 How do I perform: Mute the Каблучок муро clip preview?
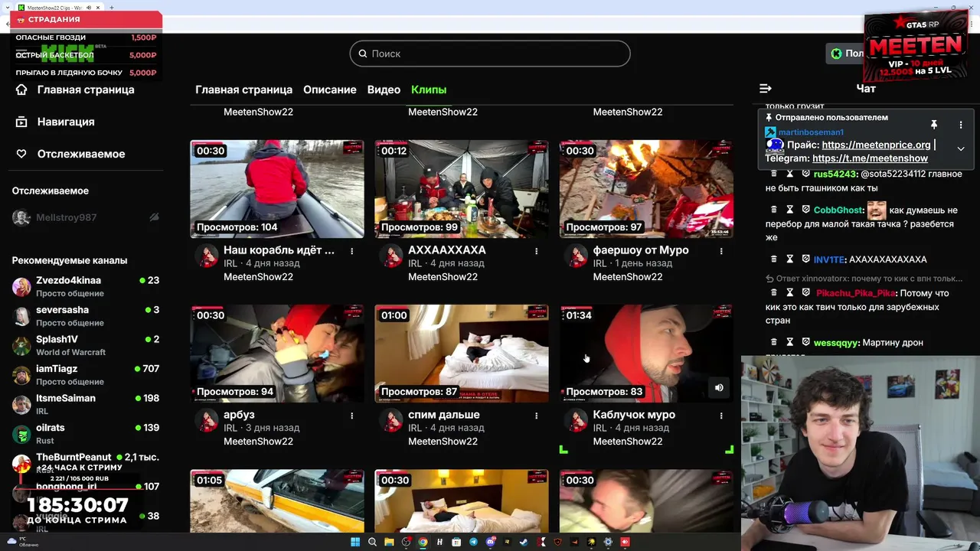click(x=719, y=388)
